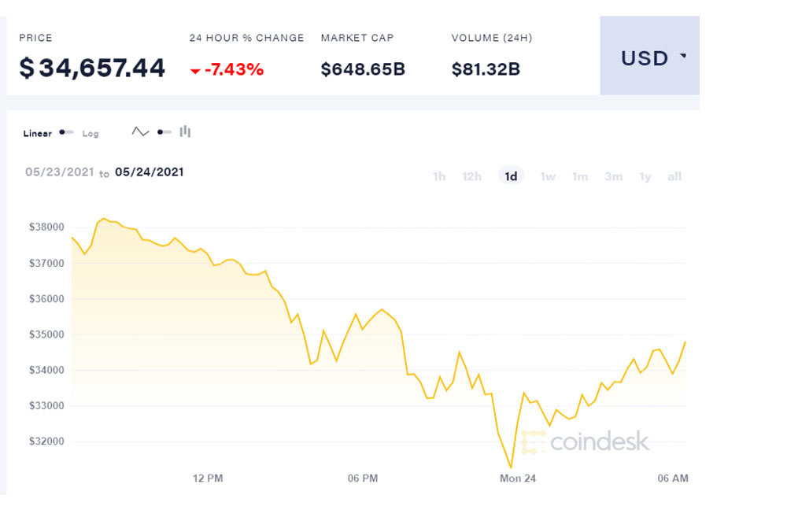Viewport: 787px width, 532px height.
Task: Click the red 24-hour change down arrow
Action: click(195, 71)
